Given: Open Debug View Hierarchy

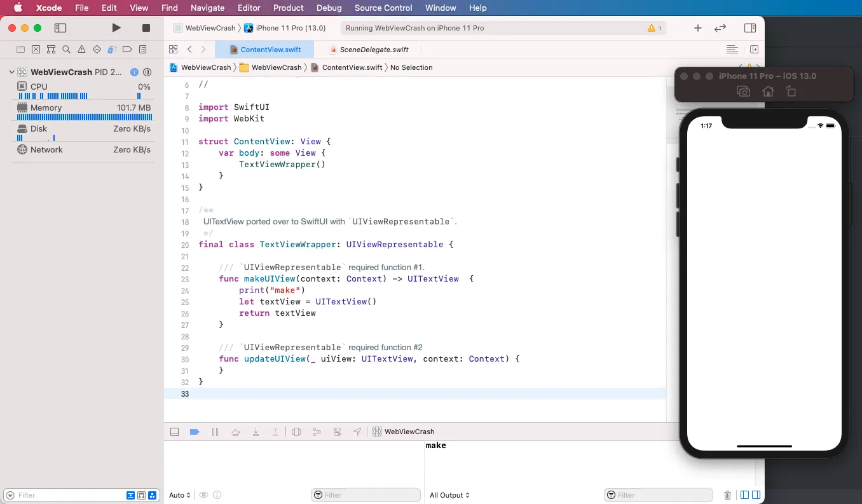Looking at the screenshot, I should [296, 432].
